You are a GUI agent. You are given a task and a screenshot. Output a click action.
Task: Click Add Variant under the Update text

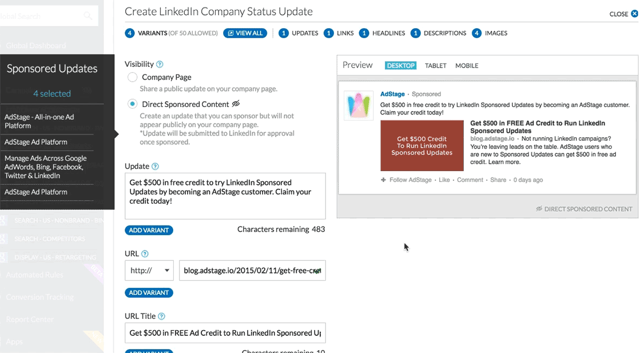click(149, 230)
